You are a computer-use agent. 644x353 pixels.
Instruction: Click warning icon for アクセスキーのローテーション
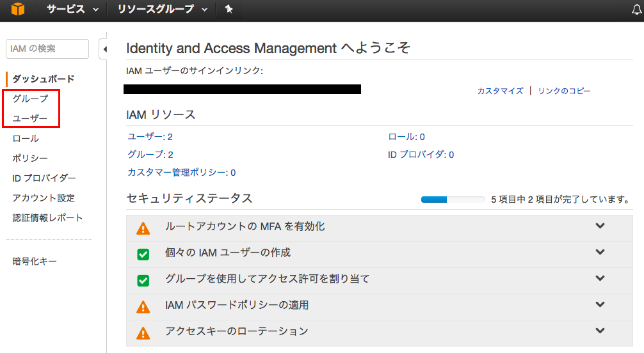tap(143, 333)
